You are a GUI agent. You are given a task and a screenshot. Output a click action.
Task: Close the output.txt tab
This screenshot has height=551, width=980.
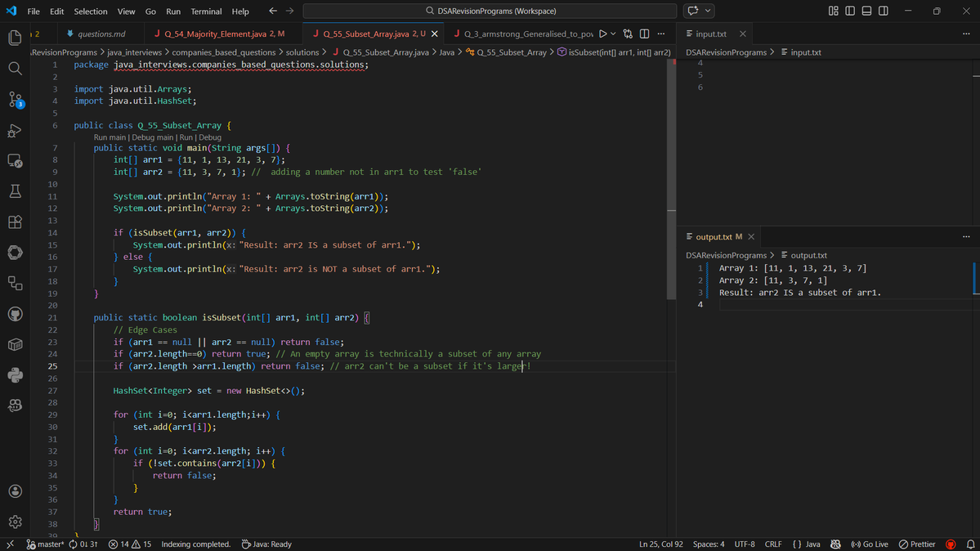(x=751, y=236)
